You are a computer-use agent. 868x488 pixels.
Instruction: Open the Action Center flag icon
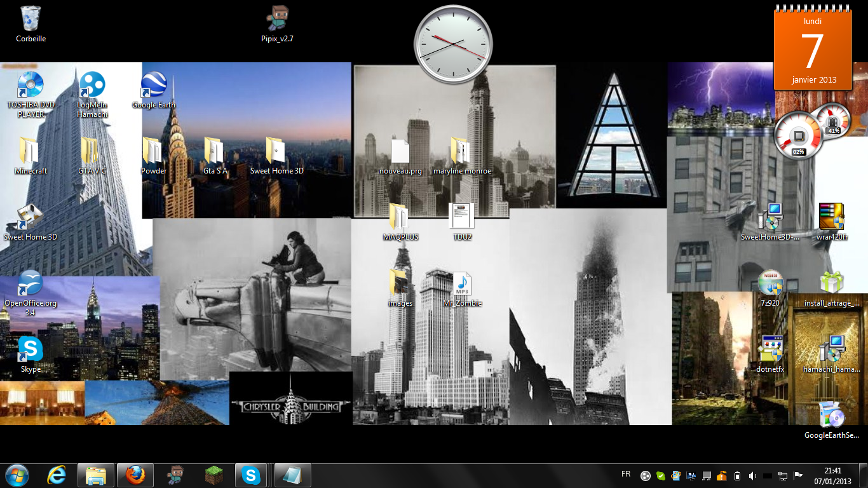tap(798, 475)
